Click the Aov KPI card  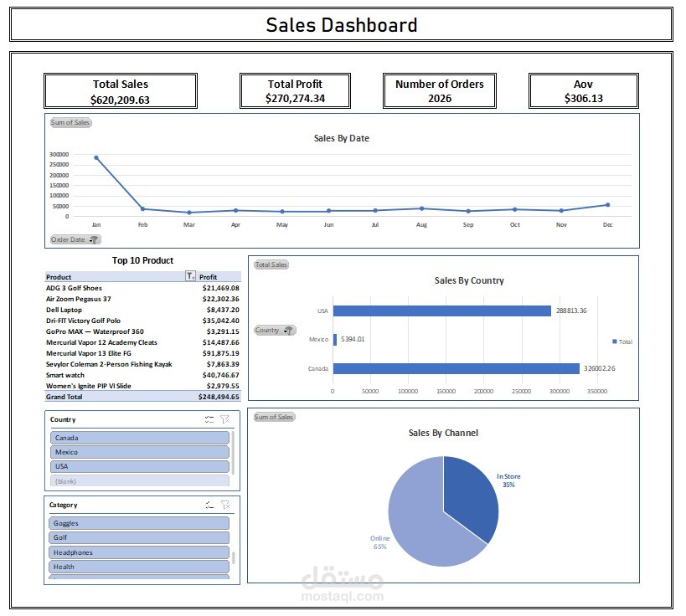pyautogui.click(x=583, y=90)
